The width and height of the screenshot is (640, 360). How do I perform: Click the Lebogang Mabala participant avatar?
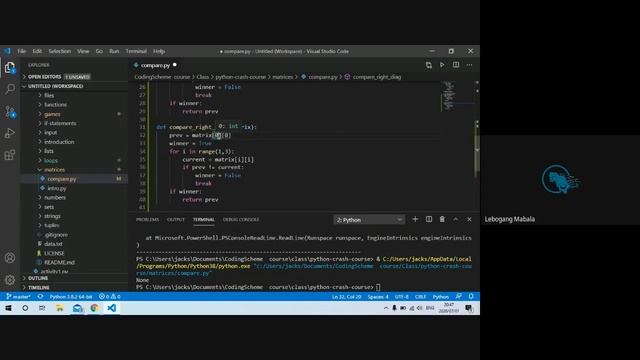560,179
